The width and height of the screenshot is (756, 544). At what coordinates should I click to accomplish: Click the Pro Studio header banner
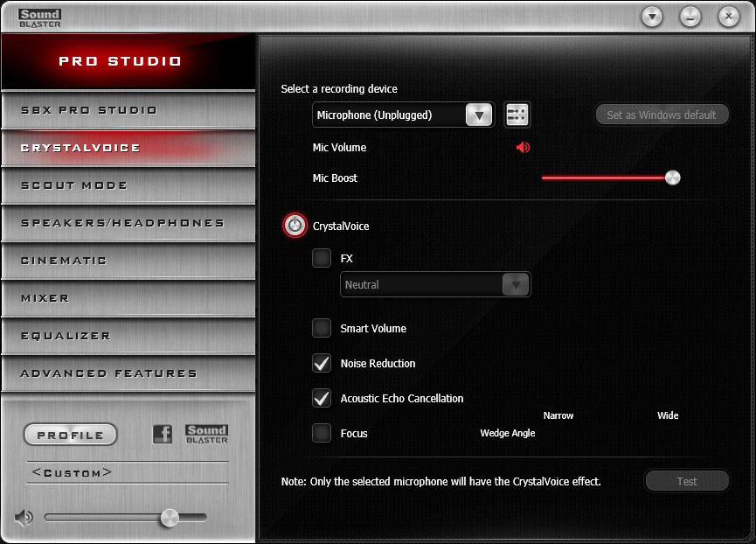point(128,61)
